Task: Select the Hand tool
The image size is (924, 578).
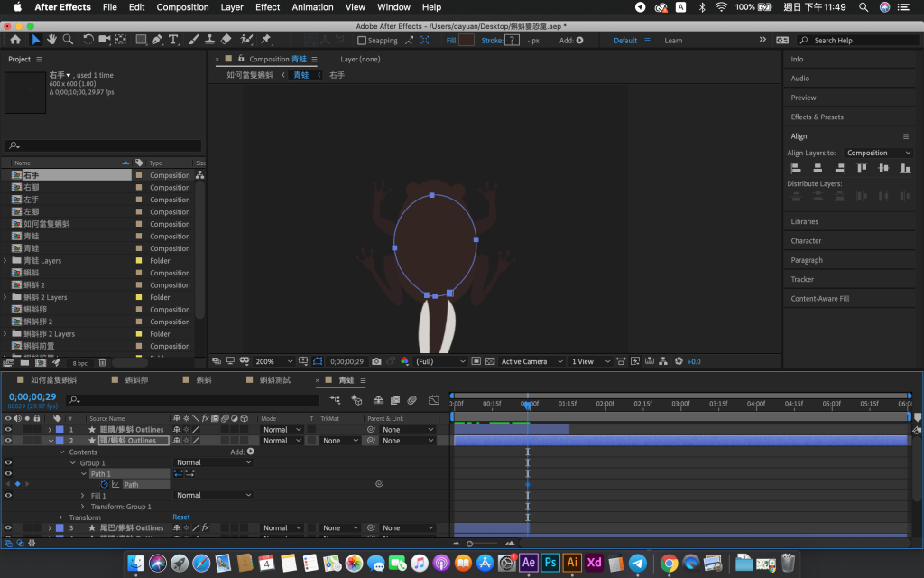Action: click(x=51, y=40)
